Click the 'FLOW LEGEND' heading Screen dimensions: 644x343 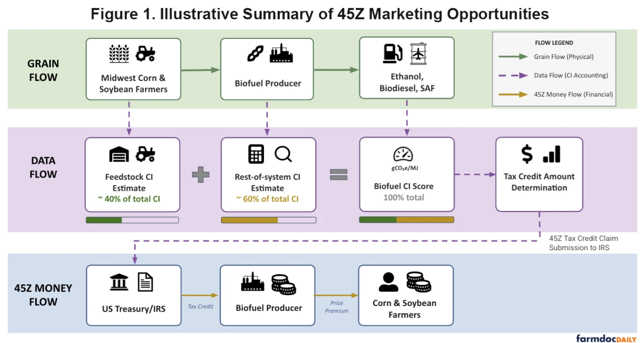pyautogui.click(x=554, y=43)
